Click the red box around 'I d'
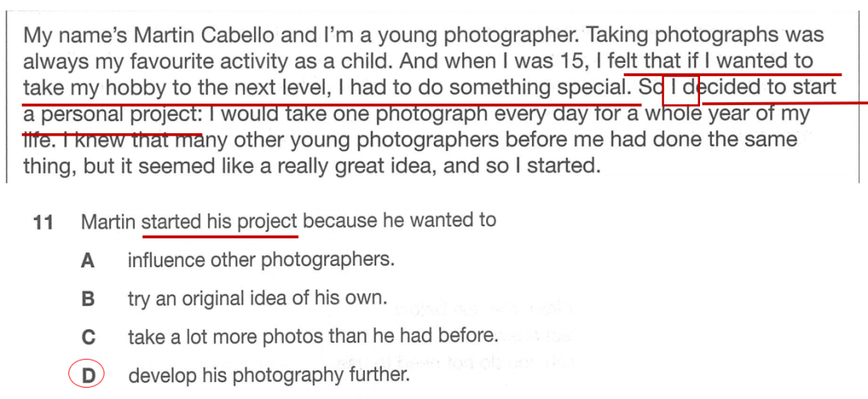 [681, 90]
